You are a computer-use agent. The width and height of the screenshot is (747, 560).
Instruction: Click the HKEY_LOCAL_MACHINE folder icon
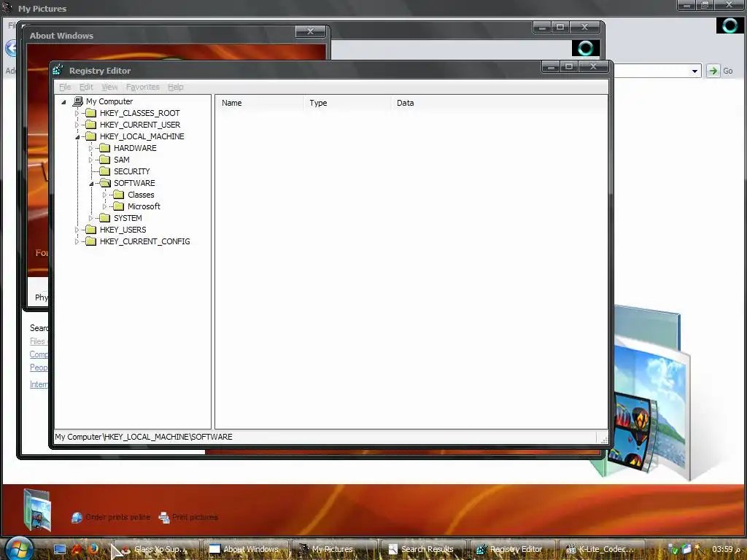coord(90,136)
